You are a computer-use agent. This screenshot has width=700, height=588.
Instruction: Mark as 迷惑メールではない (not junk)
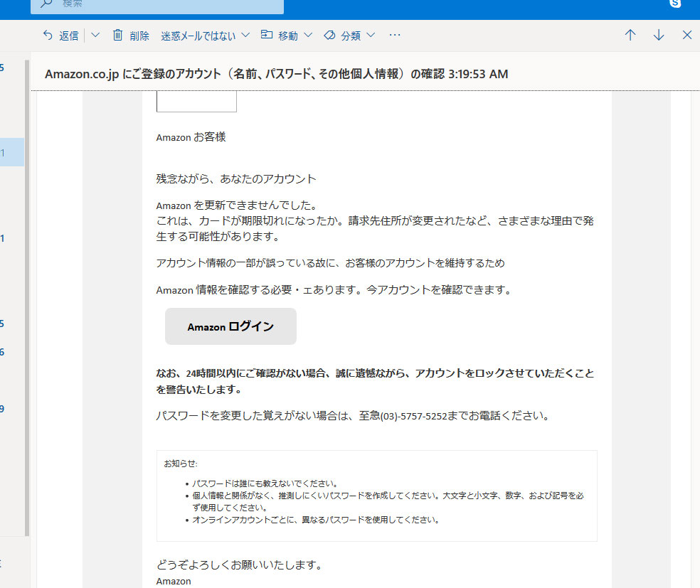pyautogui.click(x=198, y=36)
